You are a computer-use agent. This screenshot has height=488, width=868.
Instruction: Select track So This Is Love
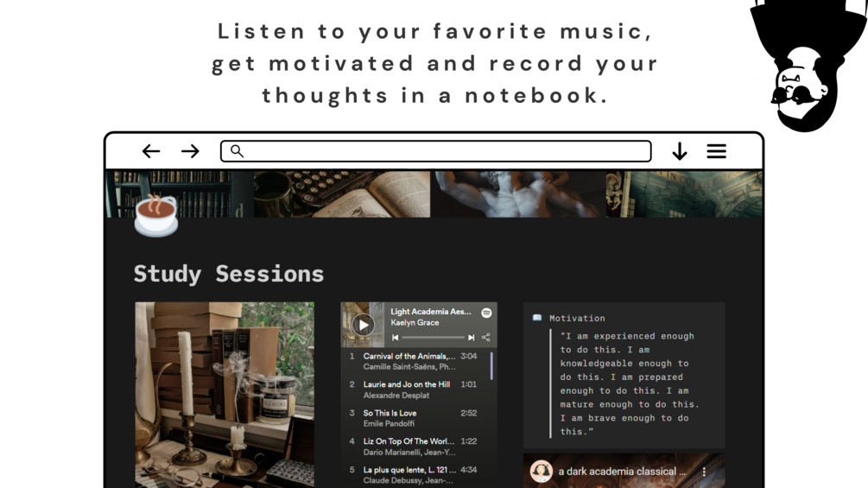415,418
